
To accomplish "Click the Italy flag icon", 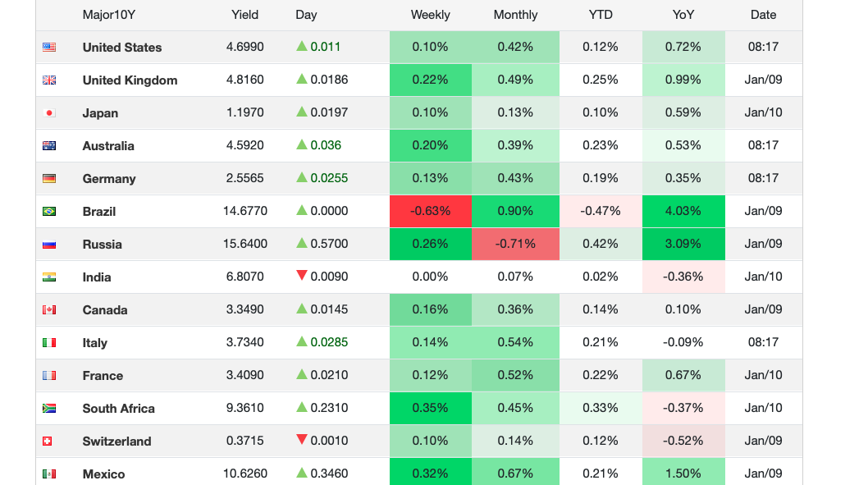I will click(49, 343).
